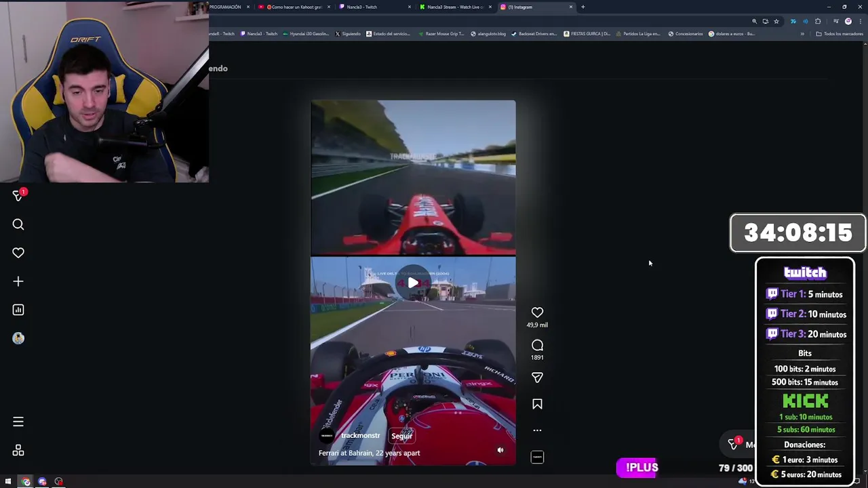Expand hidden bookmarks chevron

(802, 34)
